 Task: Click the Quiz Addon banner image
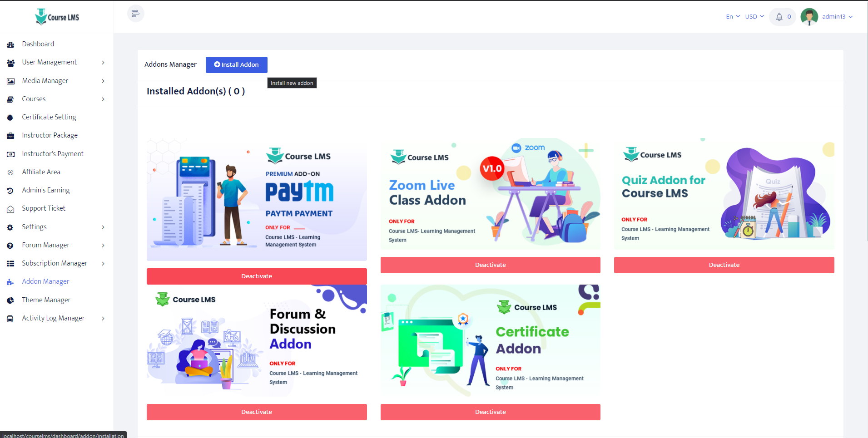click(x=724, y=194)
